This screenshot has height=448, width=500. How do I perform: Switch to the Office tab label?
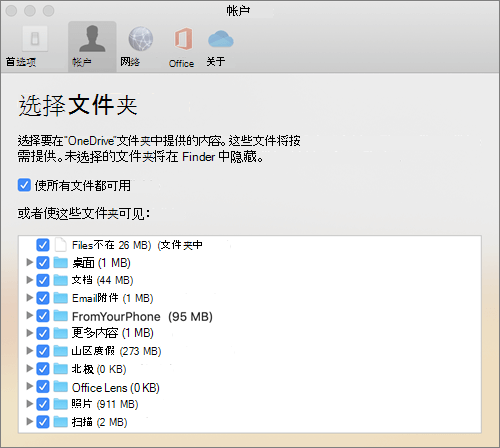click(181, 63)
